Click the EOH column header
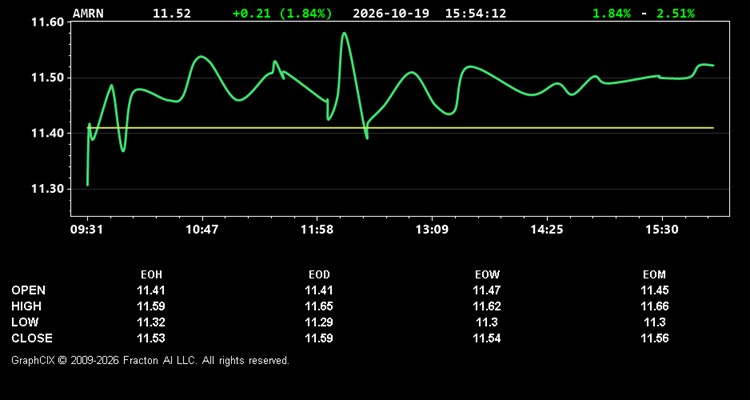 tap(151, 275)
